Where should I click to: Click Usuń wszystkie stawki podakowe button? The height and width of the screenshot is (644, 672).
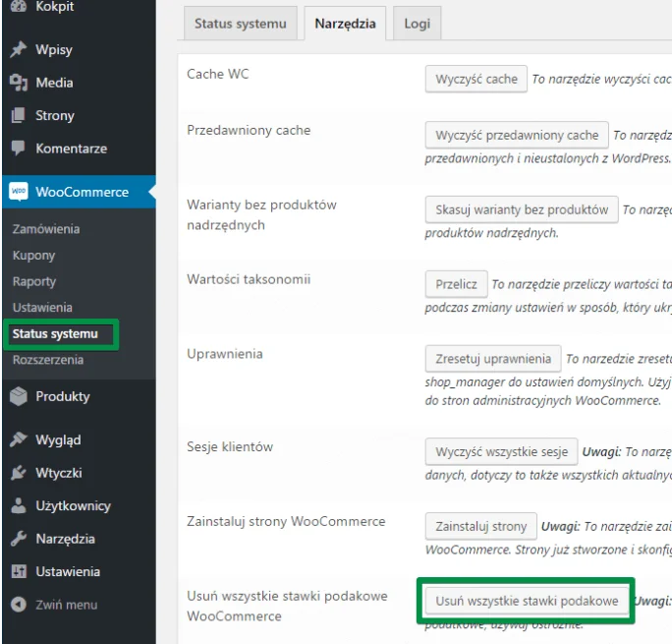527,601
